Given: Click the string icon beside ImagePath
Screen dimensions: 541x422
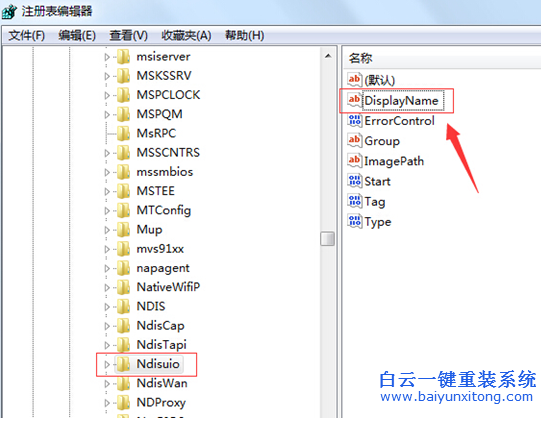Looking at the screenshot, I should (354, 161).
